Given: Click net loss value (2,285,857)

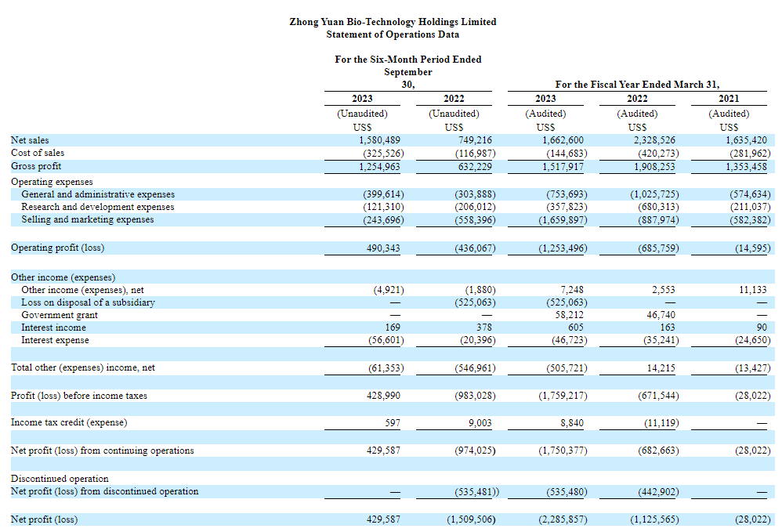Looking at the screenshot, I should point(563,519).
